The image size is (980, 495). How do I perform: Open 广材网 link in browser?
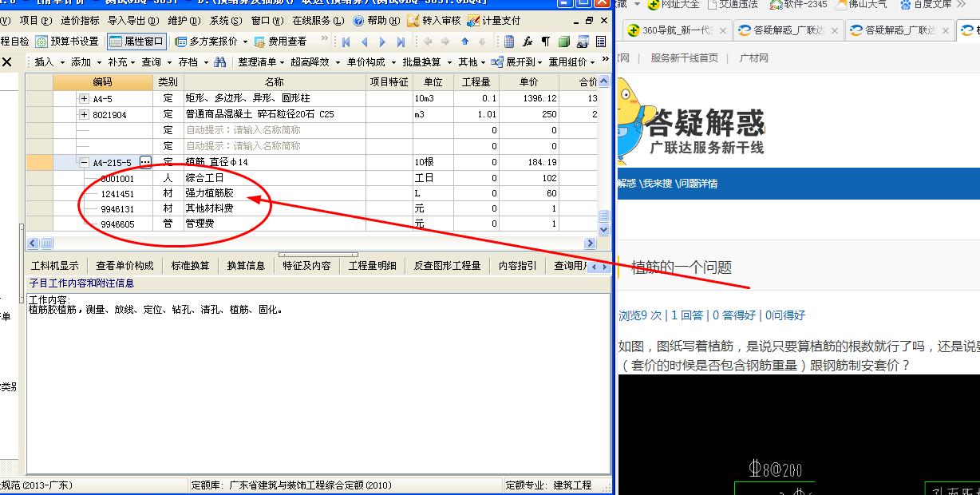point(753,58)
